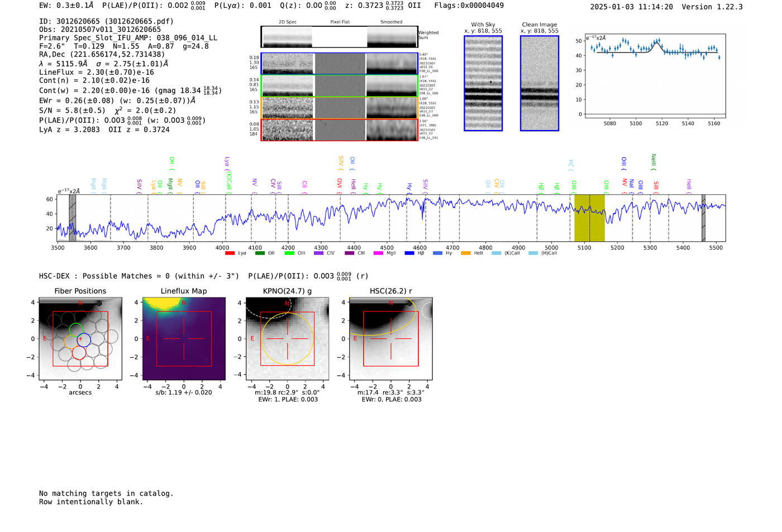Select the blue-bordered fiber 2D spectrum row
Screen dimensions: 782x532
(340, 64)
